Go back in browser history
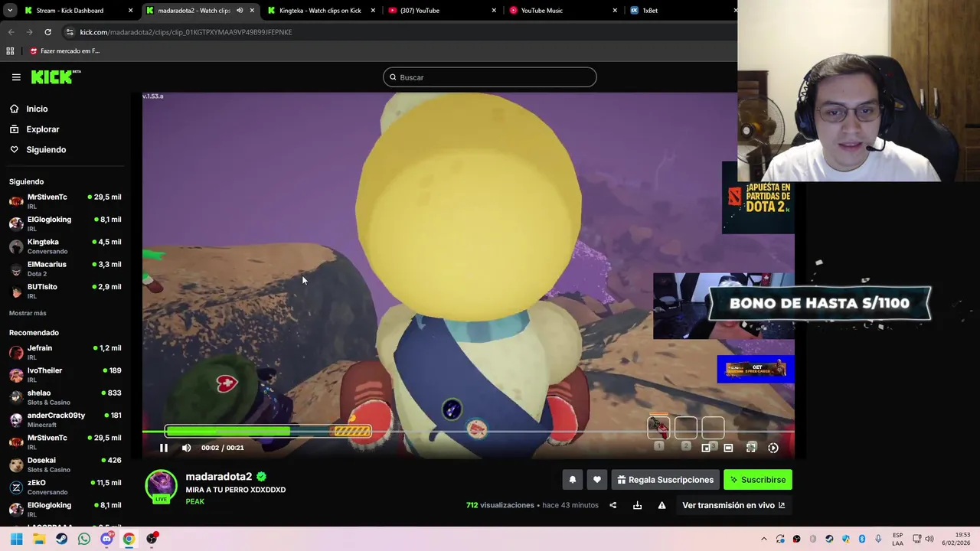Screen dimensions: 980x551 click(11, 32)
